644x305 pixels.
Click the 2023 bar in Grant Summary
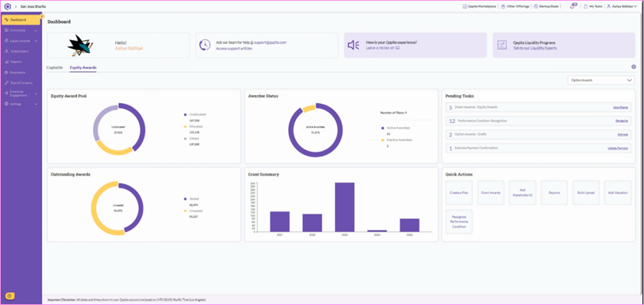(344, 207)
